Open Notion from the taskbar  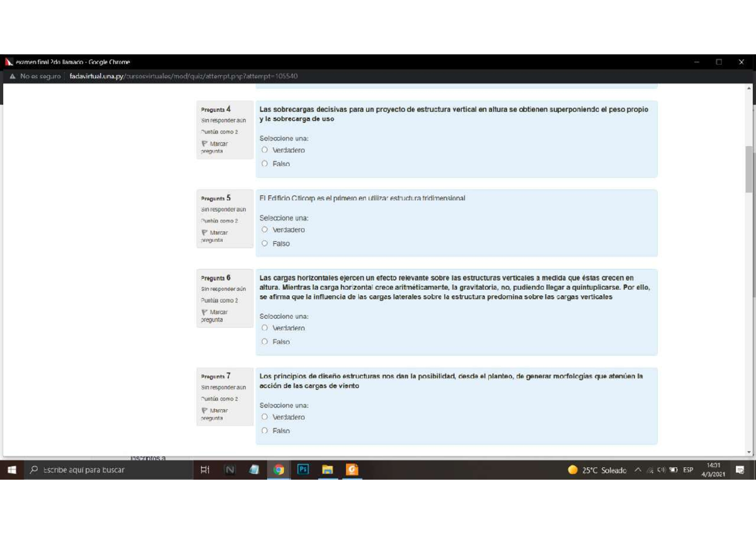[x=230, y=469]
